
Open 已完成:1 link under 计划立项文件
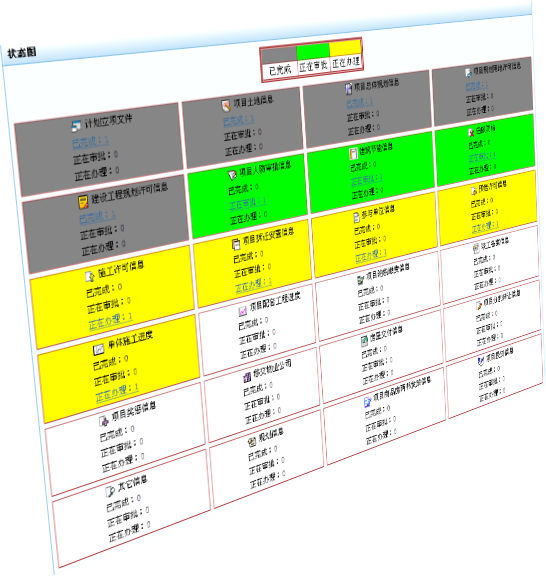click(90, 142)
